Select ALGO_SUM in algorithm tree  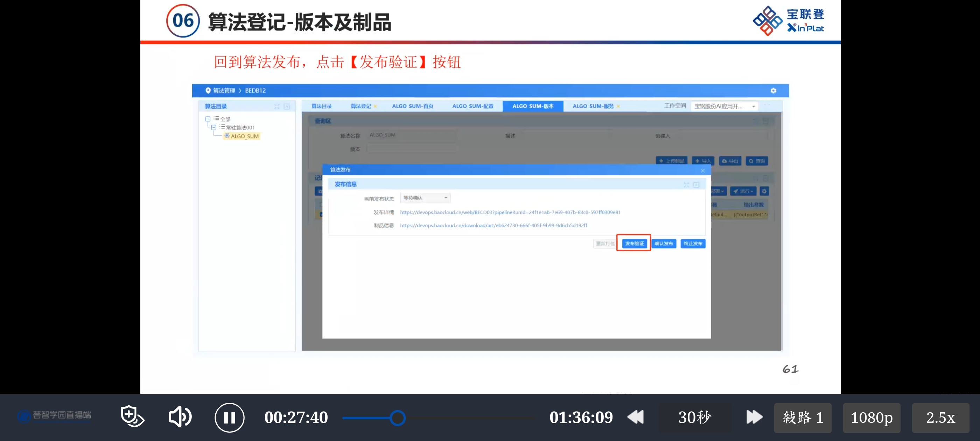[244, 136]
